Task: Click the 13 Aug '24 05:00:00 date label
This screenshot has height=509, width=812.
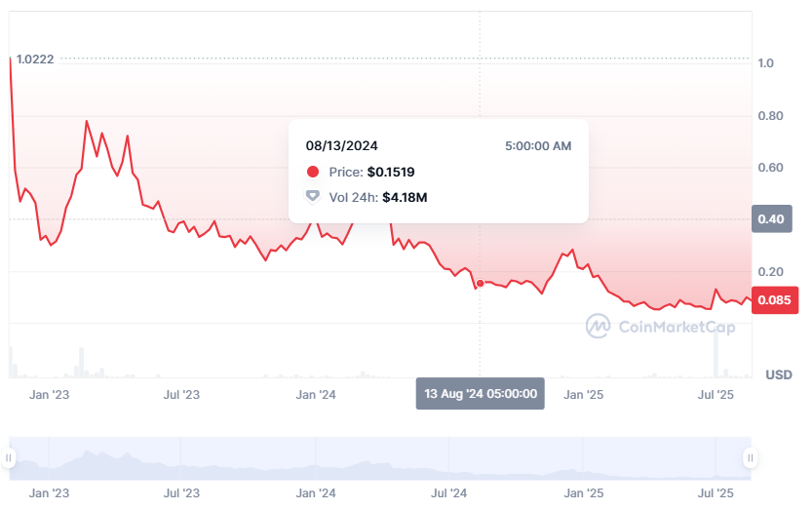Action: click(x=480, y=394)
